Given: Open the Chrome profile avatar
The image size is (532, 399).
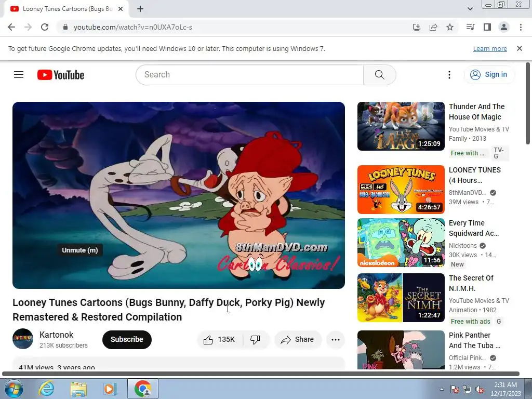Looking at the screenshot, I should (x=504, y=27).
